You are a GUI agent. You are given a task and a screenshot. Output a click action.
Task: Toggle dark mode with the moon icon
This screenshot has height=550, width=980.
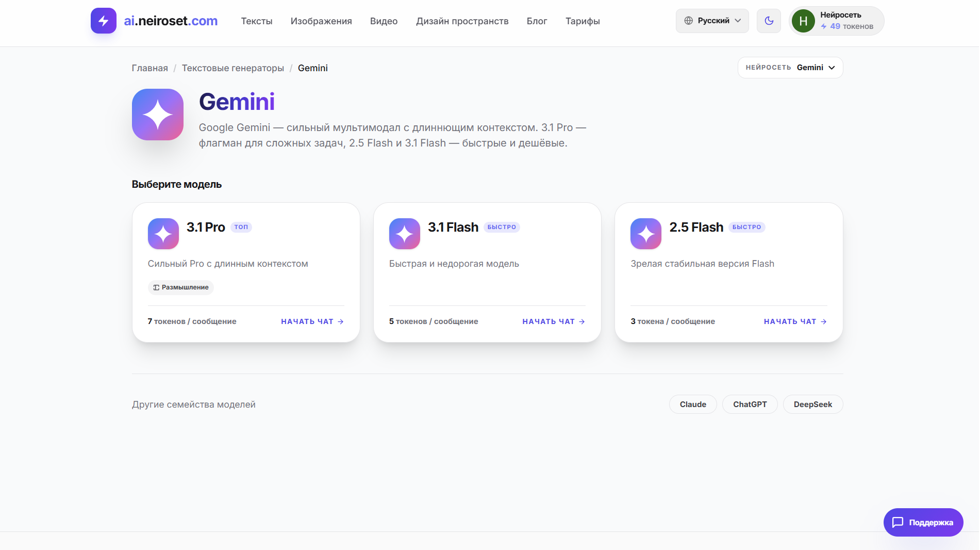(769, 21)
